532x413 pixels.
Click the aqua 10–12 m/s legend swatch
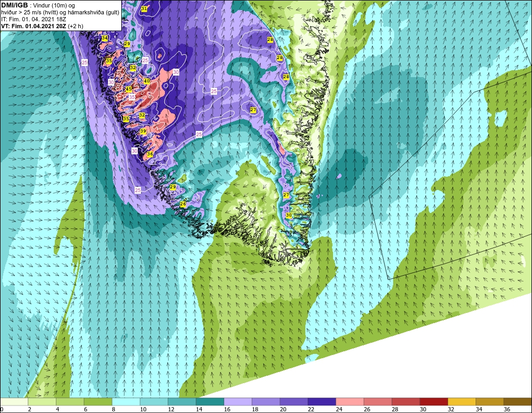pyautogui.click(x=154, y=402)
